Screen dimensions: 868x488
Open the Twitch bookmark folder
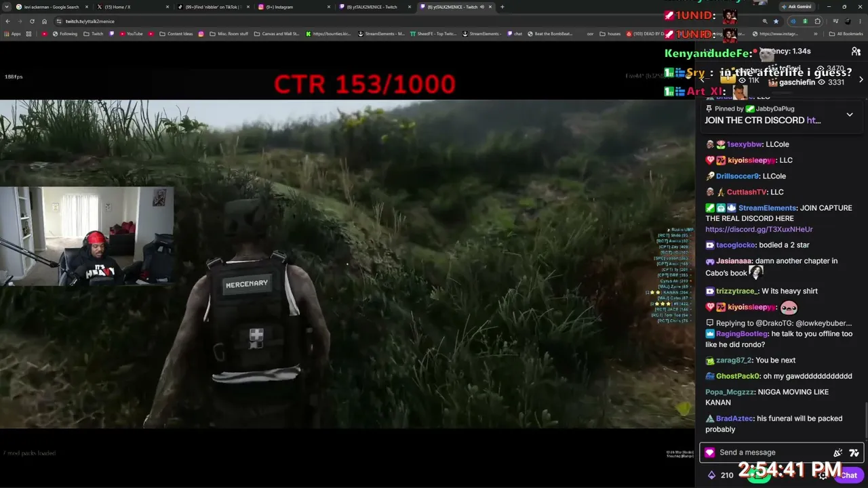pos(94,34)
